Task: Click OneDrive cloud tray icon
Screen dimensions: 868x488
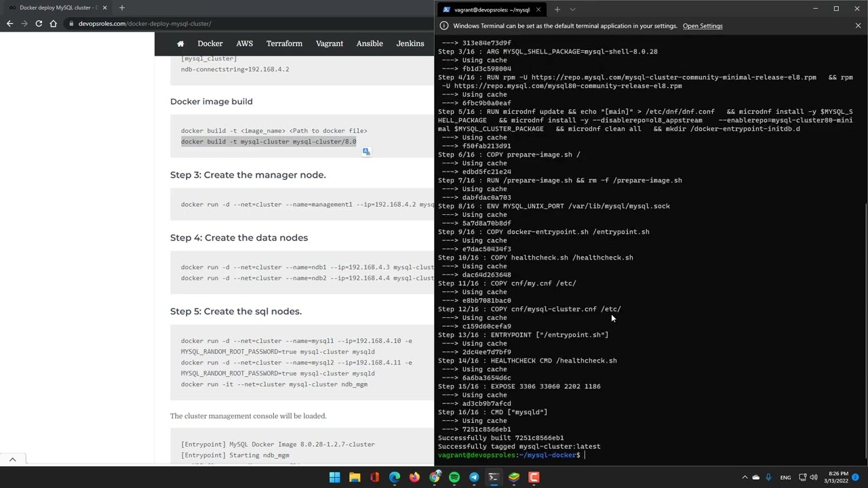Action: tap(756, 477)
